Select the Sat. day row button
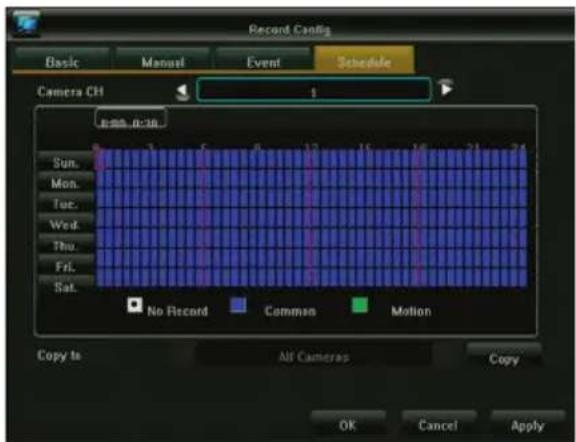Screen dimensions: 576x442 coord(66,286)
